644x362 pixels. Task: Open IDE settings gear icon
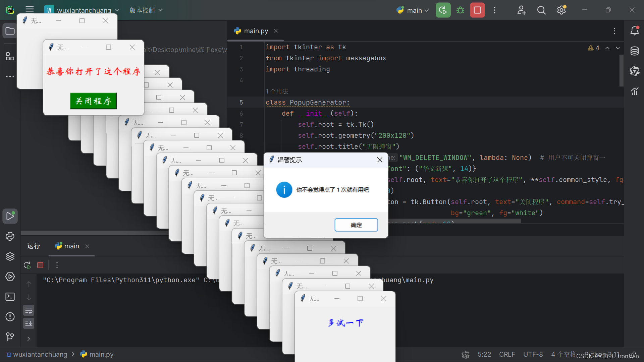[561, 10]
